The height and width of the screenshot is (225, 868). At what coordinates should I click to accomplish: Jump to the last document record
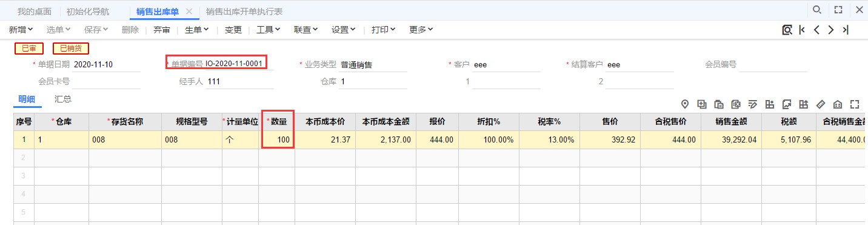[846, 30]
